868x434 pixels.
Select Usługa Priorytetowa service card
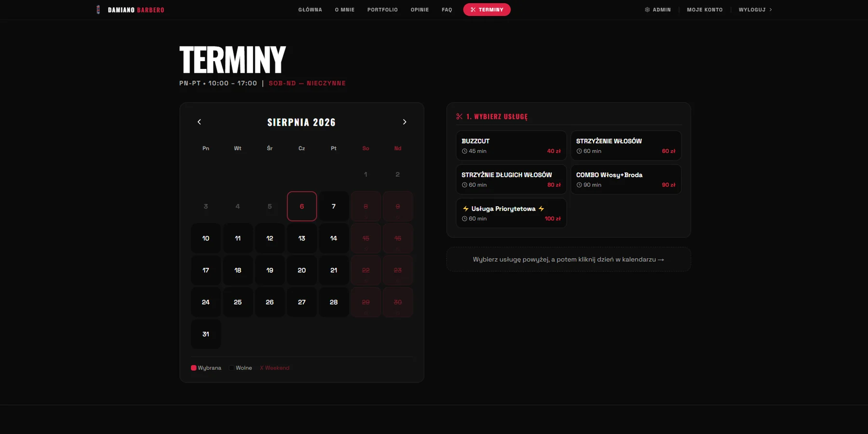tap(511, 213)
